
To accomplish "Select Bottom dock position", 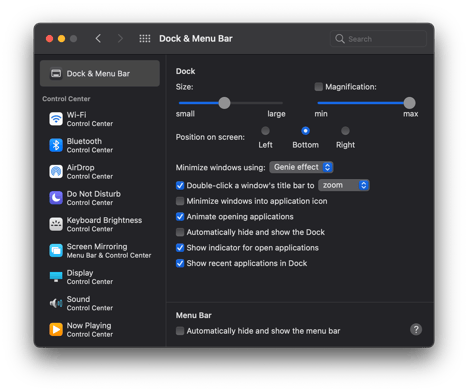I will (305, 131).
